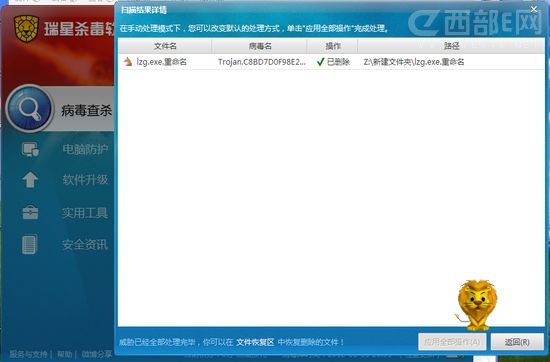Viewport: 550px width, 362px height.
Task: Open the 文件恢复区 link
Action: coord(255,342)
